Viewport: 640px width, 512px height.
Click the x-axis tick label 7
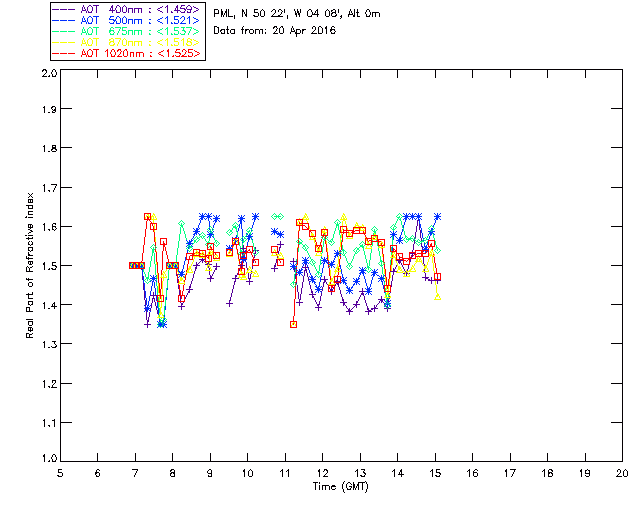(135, 473)
